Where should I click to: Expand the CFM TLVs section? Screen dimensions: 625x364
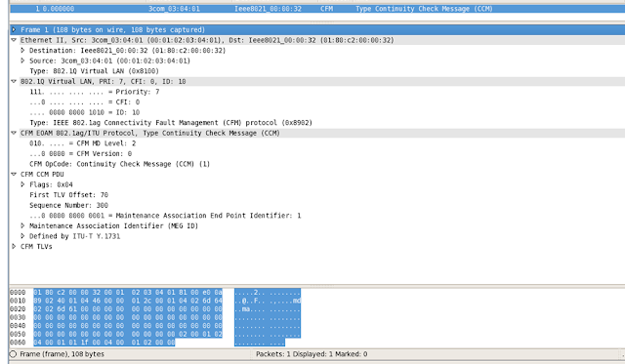click(x=14, y=246)
